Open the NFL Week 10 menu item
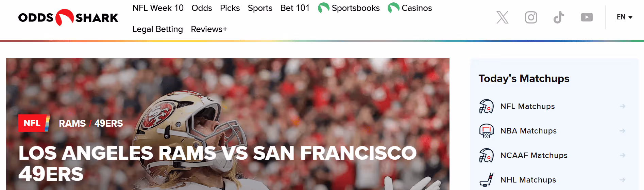The height and width of the screenshot is (190, 644). coord(158,8)
